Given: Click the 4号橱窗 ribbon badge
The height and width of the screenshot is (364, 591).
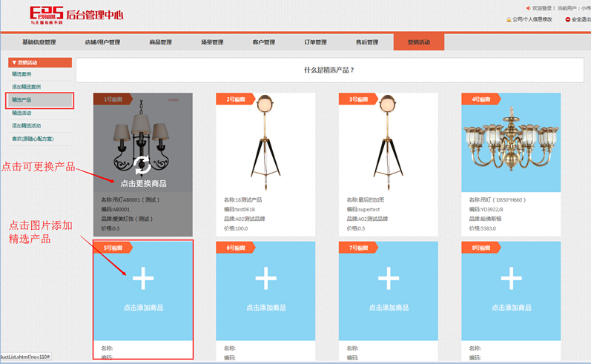Looking at the screenshot, I should click(481, 99).
